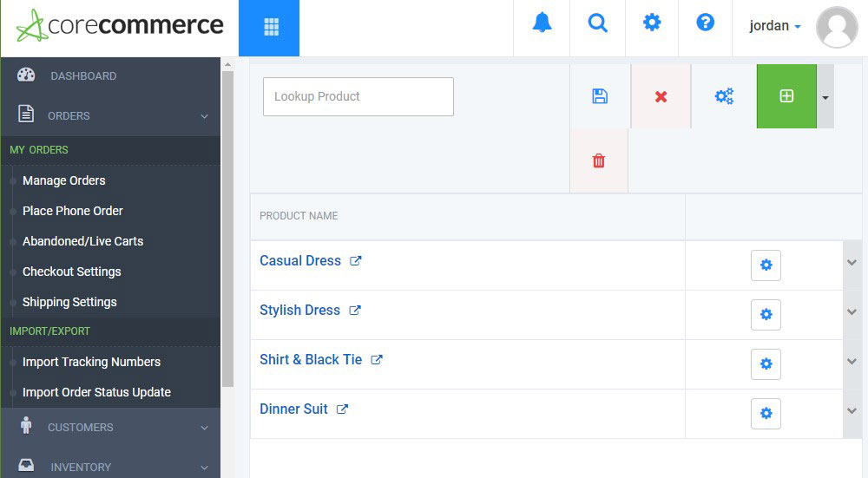Delete with the red trash icon
The width and height of the screenshot is (868, 478).
tap(599, 161)
